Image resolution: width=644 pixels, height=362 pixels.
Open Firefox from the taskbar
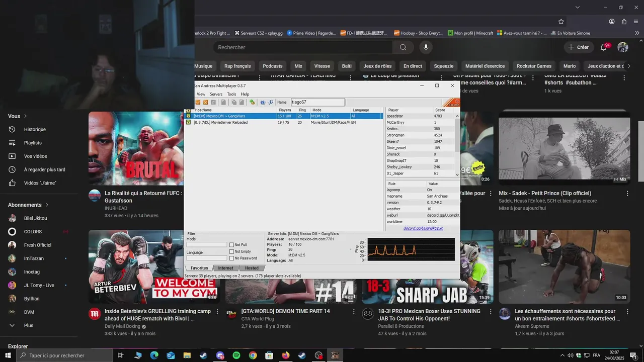coord(286,355)
